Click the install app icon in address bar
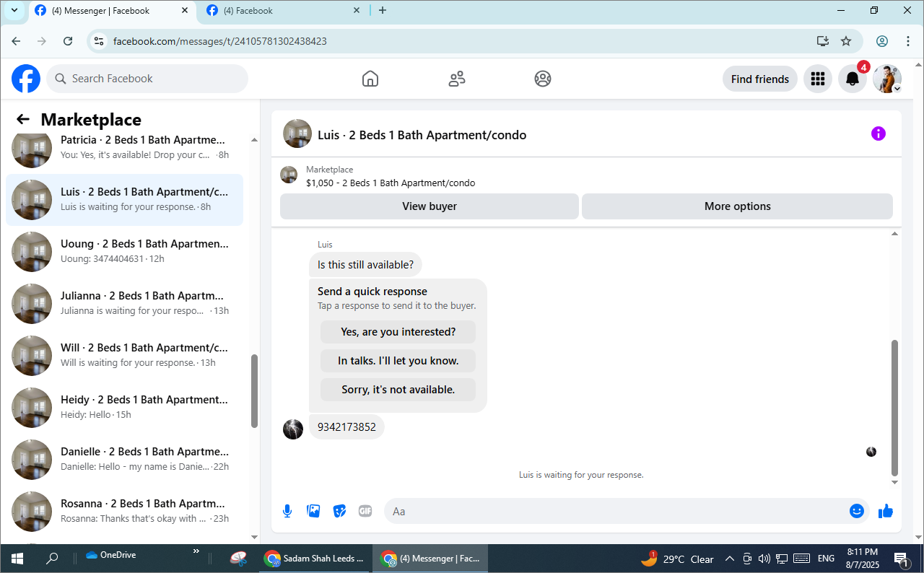924x573 pixels. 822,41
